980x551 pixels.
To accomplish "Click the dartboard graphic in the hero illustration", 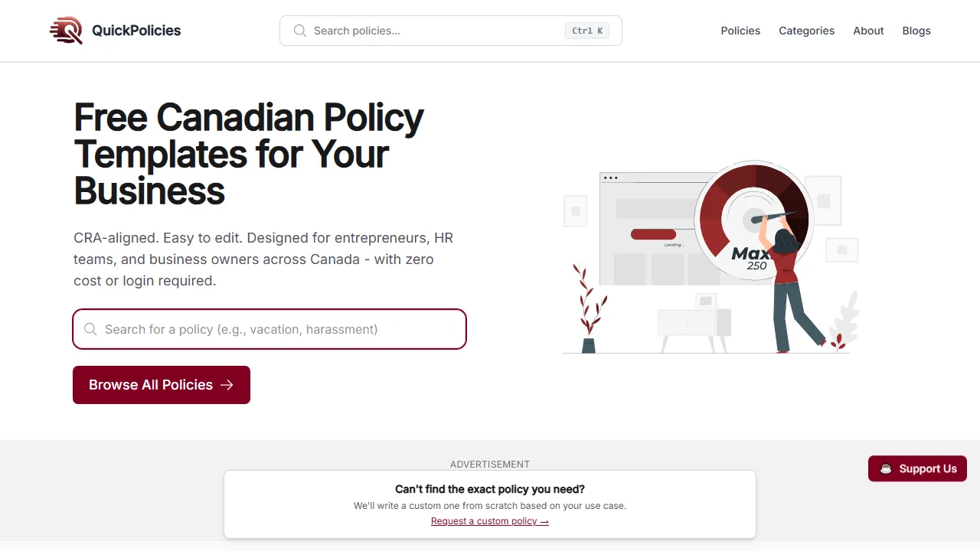I will [x=754, y=220].
